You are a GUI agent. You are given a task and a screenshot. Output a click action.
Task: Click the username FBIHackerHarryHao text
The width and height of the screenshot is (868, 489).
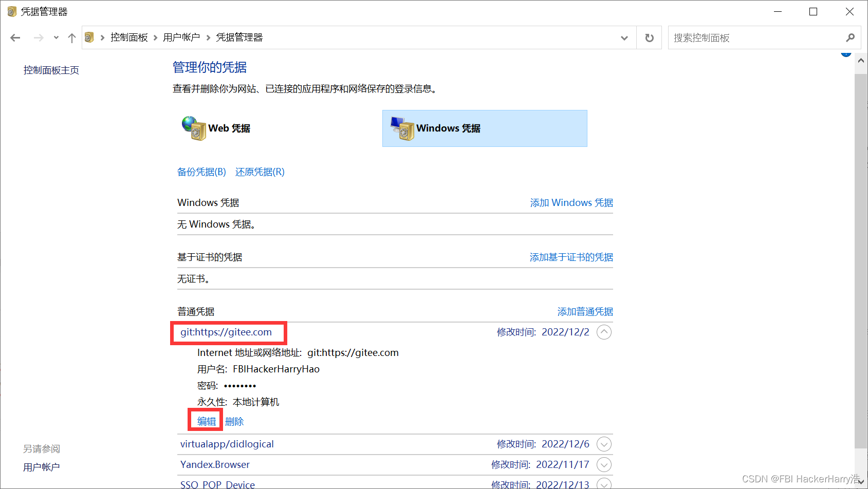[276, 369]
